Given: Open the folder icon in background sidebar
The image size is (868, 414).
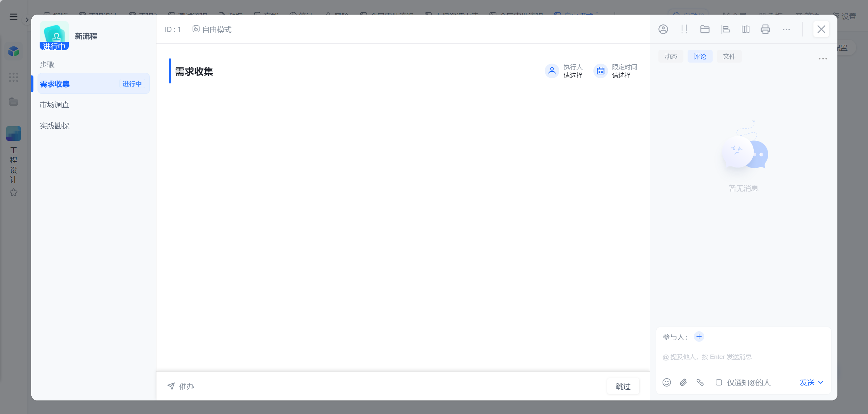Looking at the screenshot, I should [x=14, y=102].
